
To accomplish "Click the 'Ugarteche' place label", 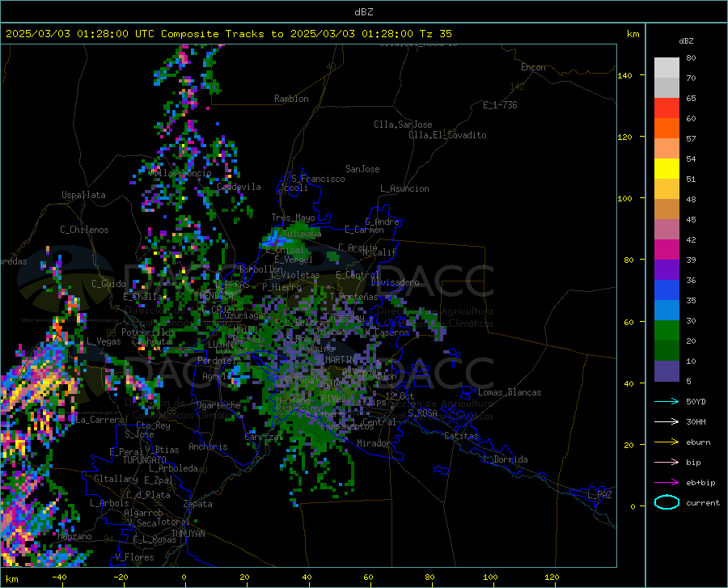I will click(x=218, y=405).
